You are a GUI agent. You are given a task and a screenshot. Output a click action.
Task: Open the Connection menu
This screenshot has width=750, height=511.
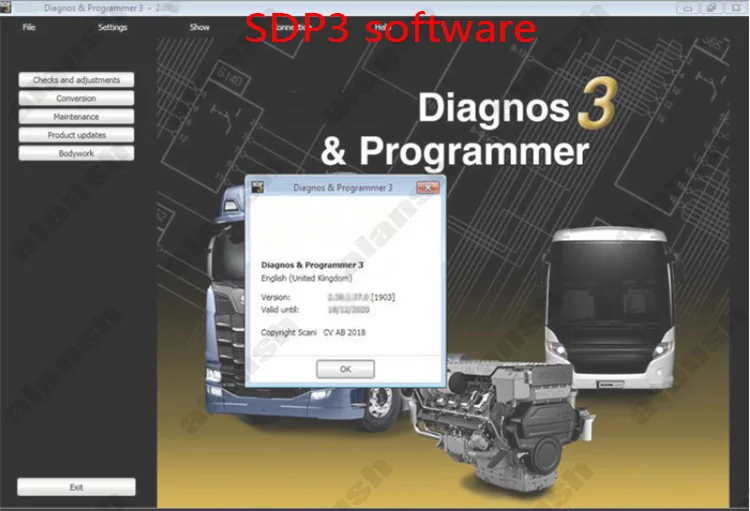click(x=292, y=27)
